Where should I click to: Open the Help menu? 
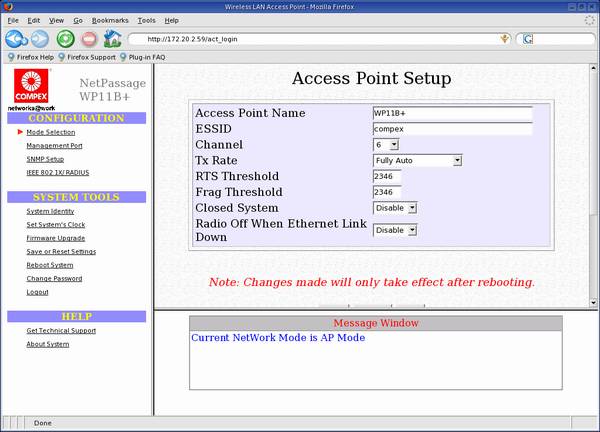pos(171,20)
